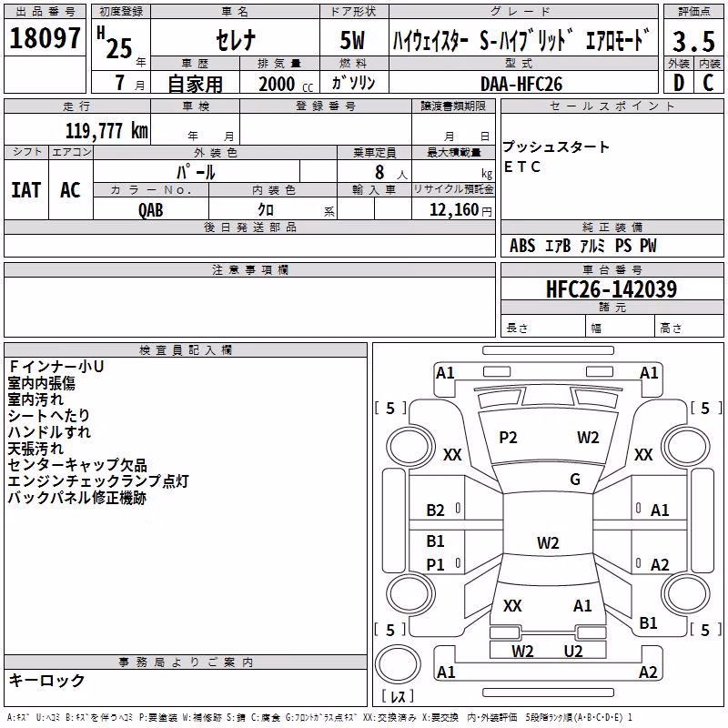
Task: Select inspector note 室内汚れ
Action: coord(35,399)
